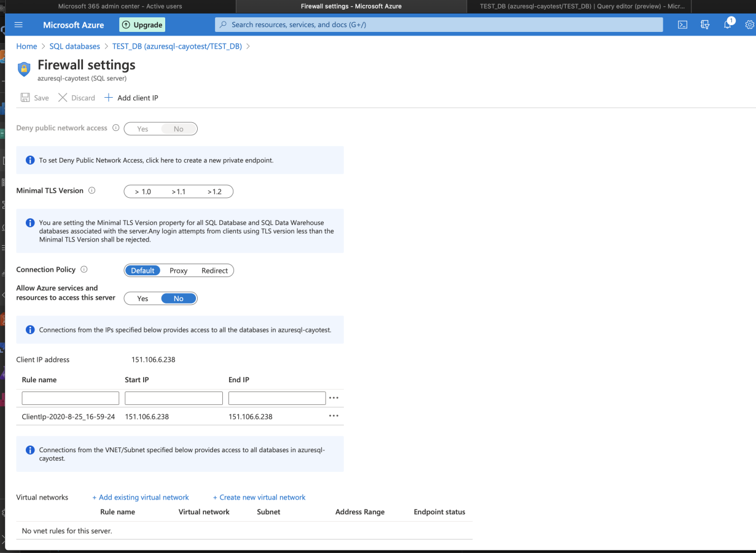This screenshot has height=553, width=756.
Task: Click the End IP input field
Action: pos(277,398)
